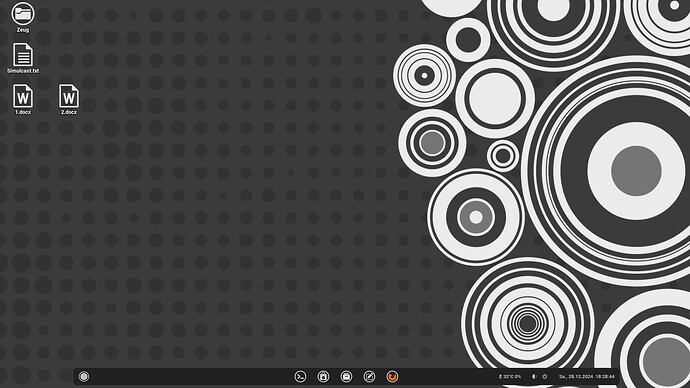Click the temperature and CPU indicator
The image size is (690, 388).
point(510,377)
